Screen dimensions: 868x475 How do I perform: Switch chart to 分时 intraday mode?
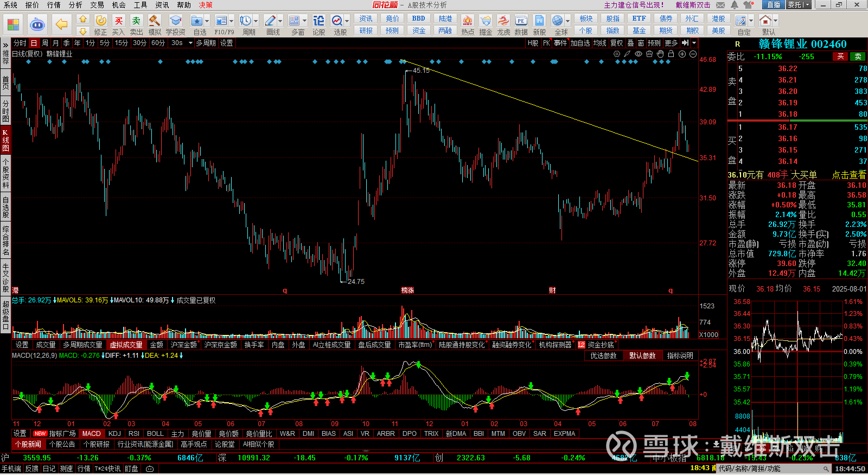[x=20, y=43]
